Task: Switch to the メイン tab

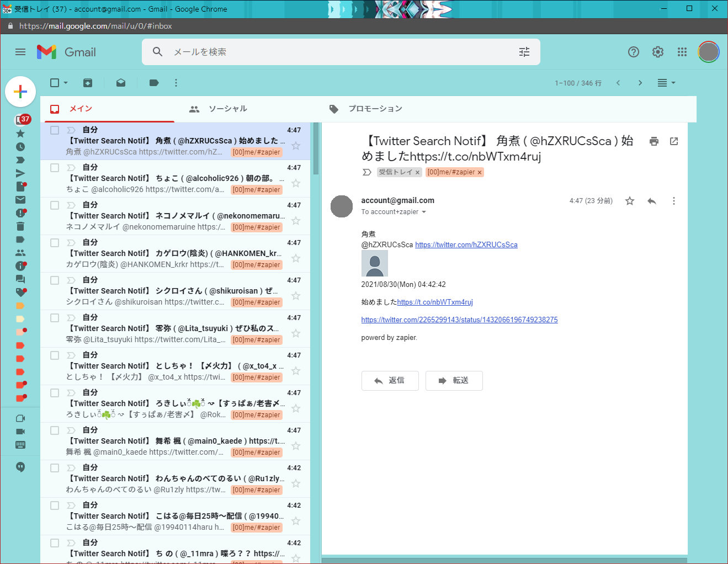Action: 109,109
